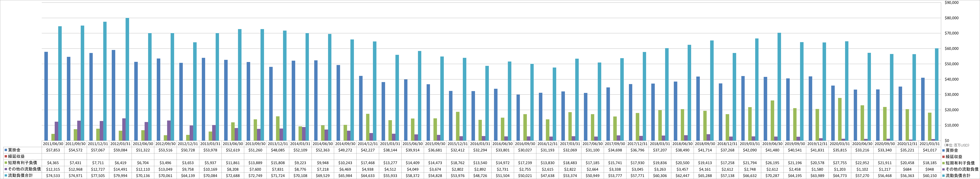Click the その他の流動負債 bar for 2012/03/31
Viewport: 980px width, 179px height.
(124, 130)
